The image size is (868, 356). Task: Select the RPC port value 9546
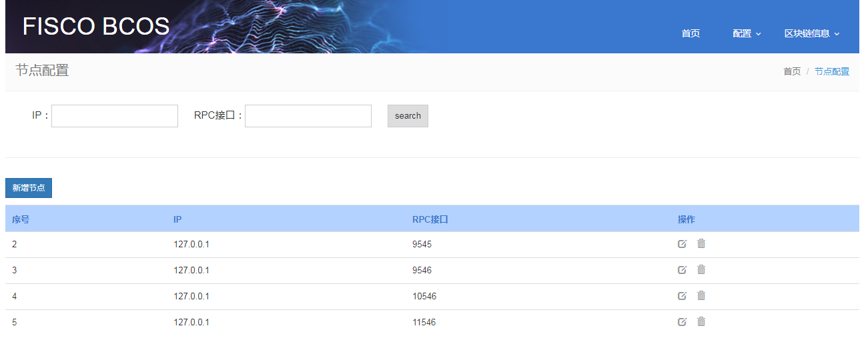422,271
